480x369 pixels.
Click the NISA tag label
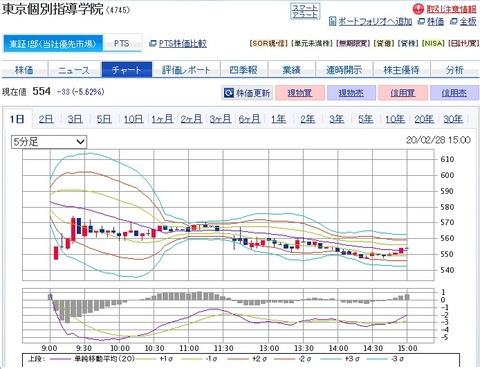point(433,44)
